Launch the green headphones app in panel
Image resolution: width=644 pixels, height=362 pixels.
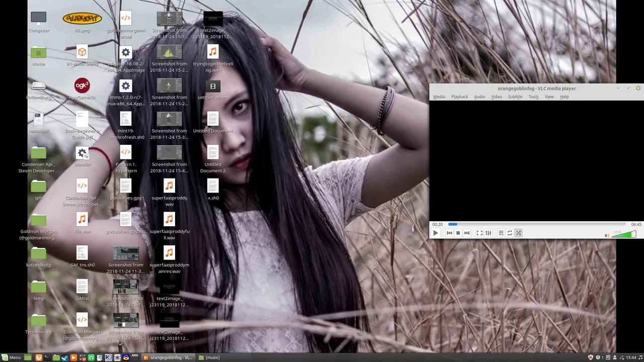(x=91, y=357)
